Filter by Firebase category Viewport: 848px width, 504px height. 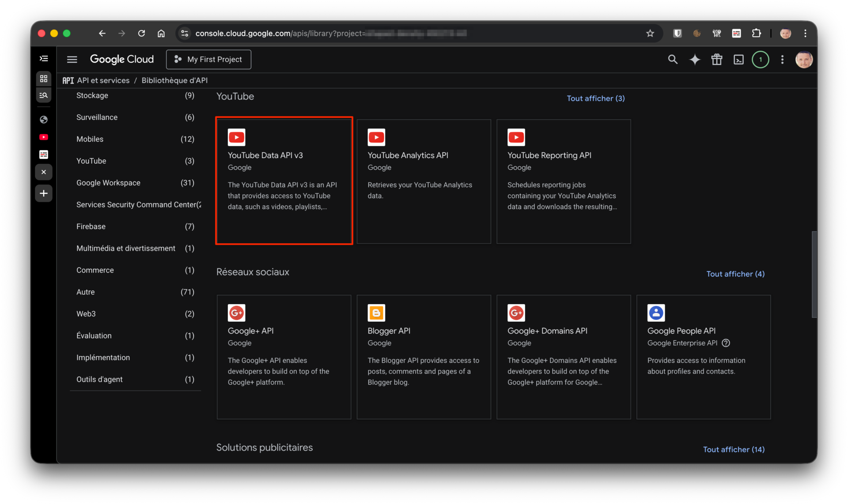coord(135,226)
